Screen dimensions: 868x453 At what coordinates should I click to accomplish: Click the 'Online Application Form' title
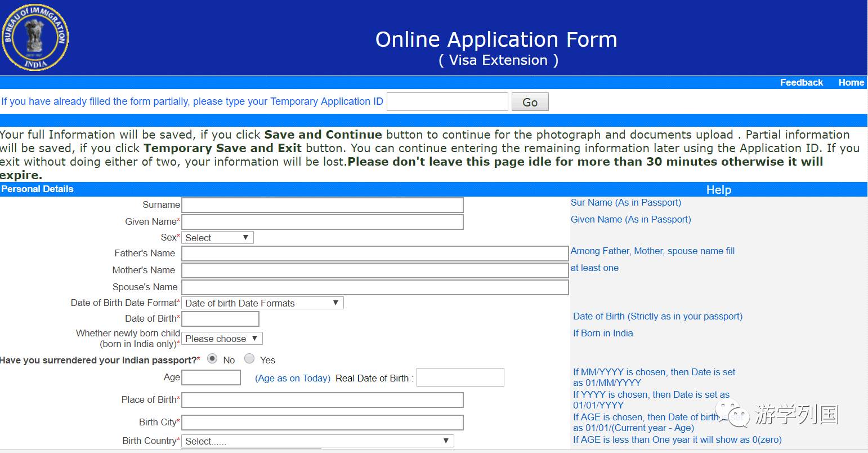496,39
